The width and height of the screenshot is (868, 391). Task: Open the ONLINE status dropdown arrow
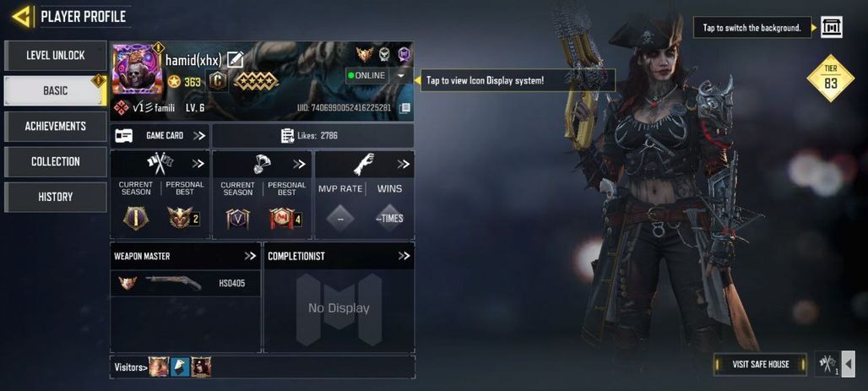click(400, 76)
